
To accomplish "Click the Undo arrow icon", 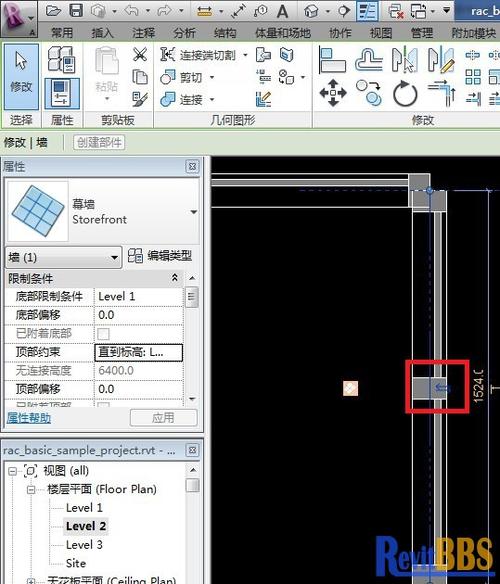I will click(132, 11).
